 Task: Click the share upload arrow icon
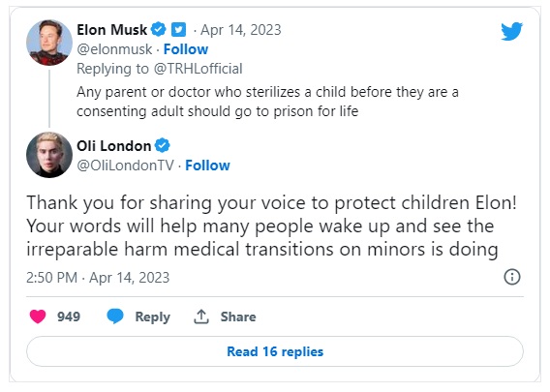tap(201, 317)
